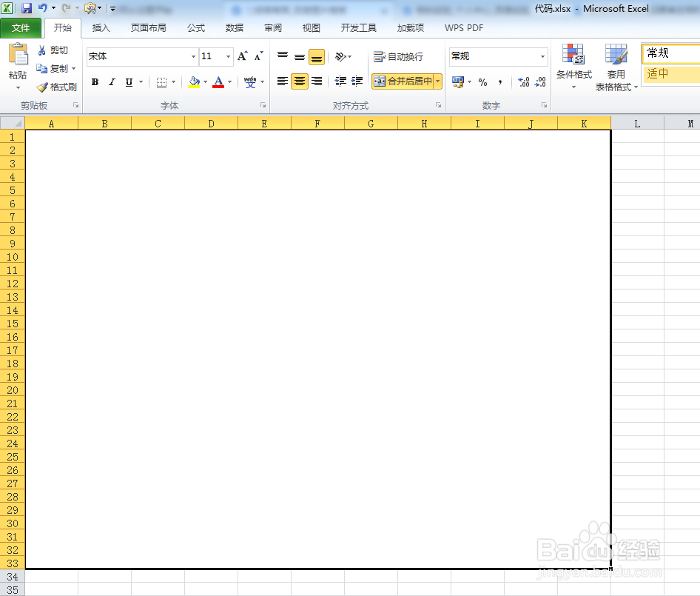Apply the 常规 cell style
Image resolution: width=700 pixels, height=596 pixels.
coord(671,53)
